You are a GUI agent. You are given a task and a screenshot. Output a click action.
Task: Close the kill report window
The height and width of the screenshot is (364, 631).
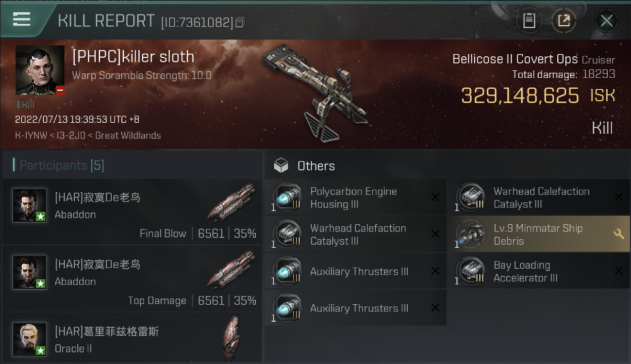click(x=607, y=21)
